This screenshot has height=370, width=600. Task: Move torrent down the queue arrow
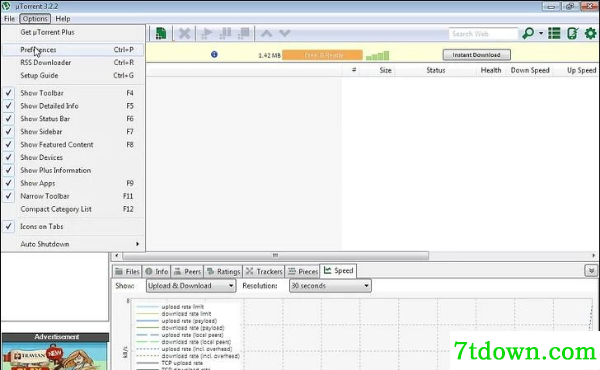(x=285, y=34)
